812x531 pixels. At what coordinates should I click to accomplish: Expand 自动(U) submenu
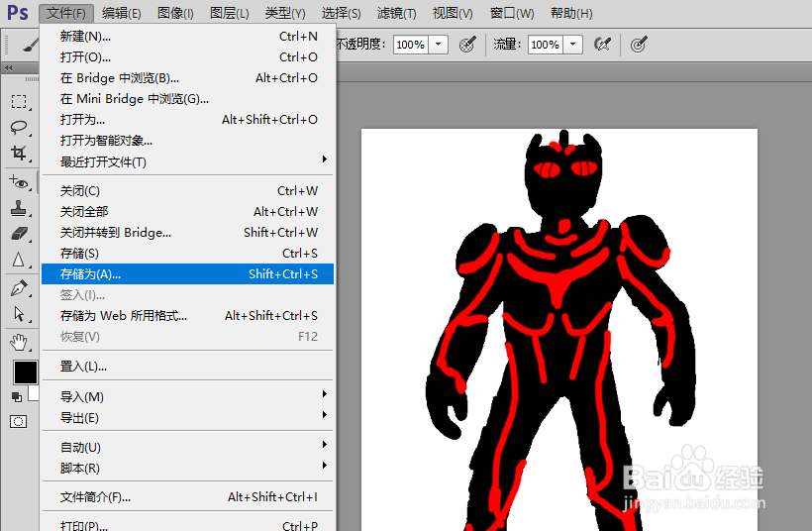pyautogui.click(x=187, y=447)
